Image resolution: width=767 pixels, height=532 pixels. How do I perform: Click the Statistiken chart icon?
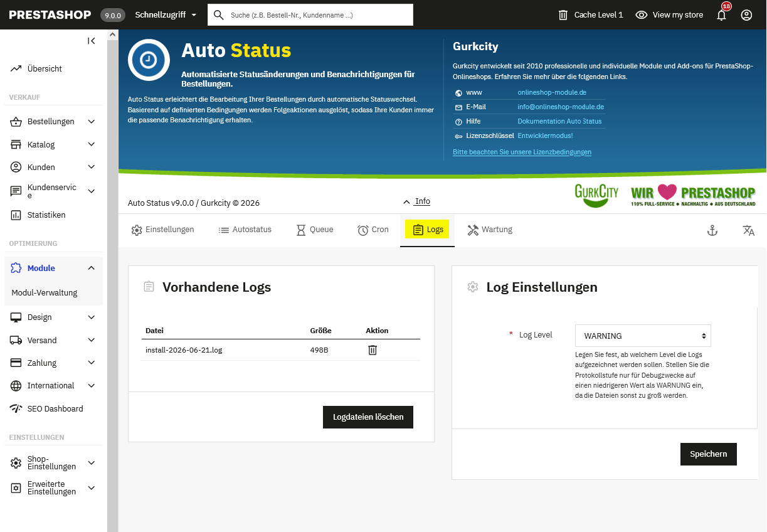[16, 215]
